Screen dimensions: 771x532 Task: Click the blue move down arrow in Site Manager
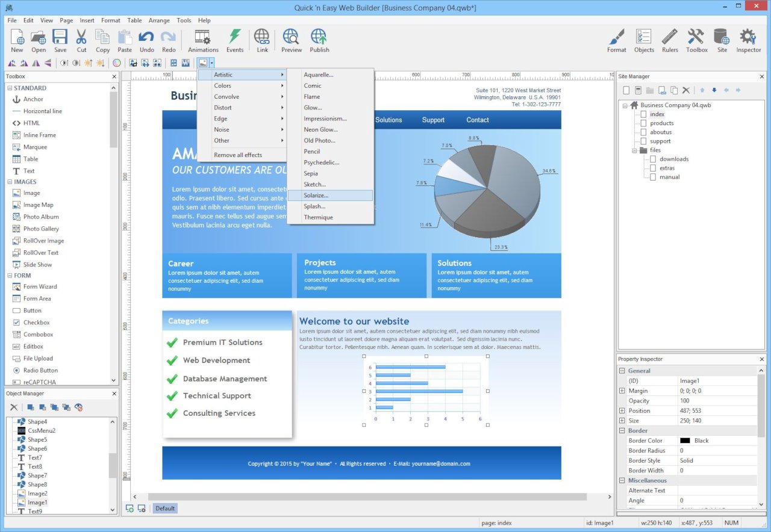tap(714, 90)
